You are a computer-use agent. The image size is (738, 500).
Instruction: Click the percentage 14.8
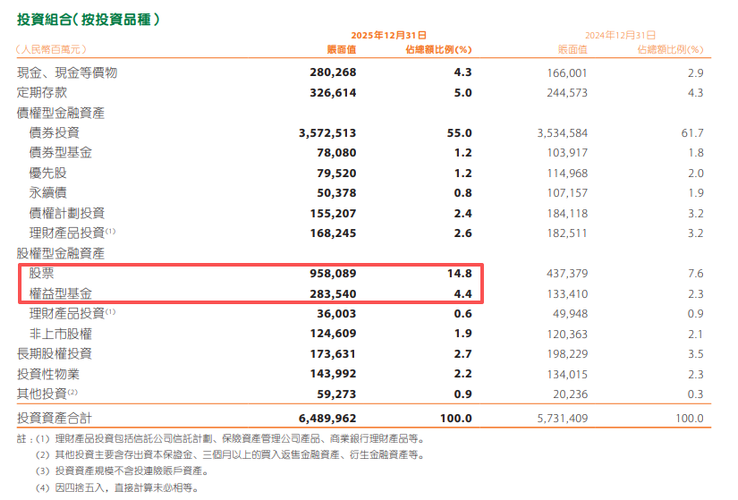pos(459,274)
